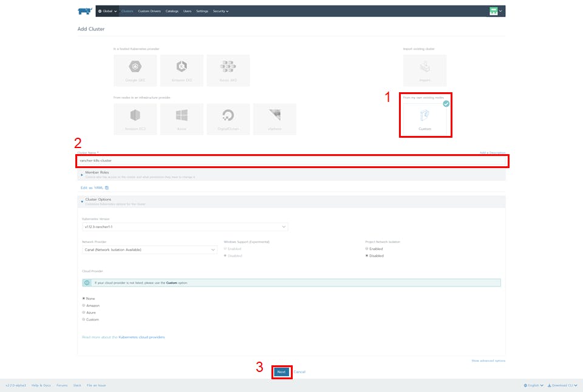583x392 pixels.
Task: Open the Global scope dropdown
Action: point(107,11)
